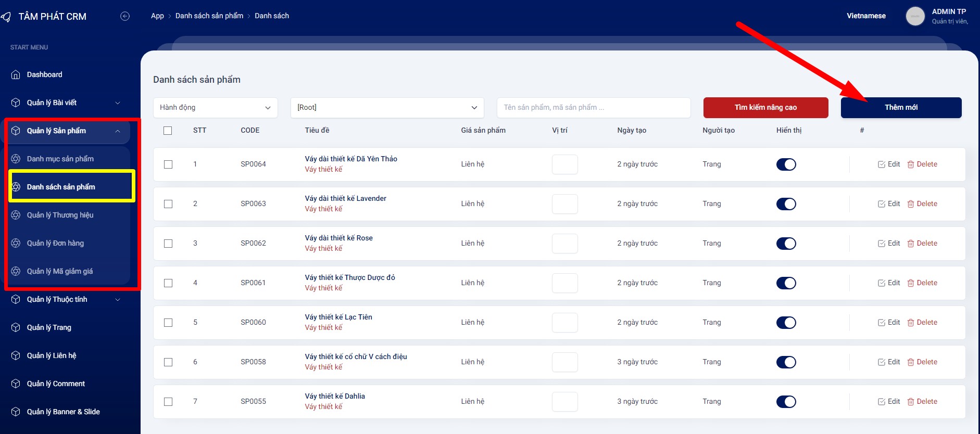The width and height of the screenshot is (980, 434).
Task: Check the checkbox for product SP0062
Action: pos(168,244)
